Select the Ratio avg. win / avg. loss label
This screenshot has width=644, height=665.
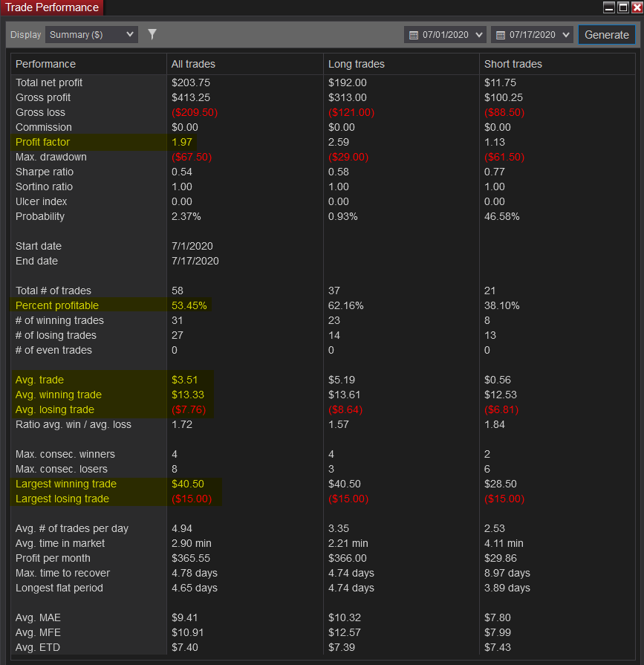(x=74, y=424)
